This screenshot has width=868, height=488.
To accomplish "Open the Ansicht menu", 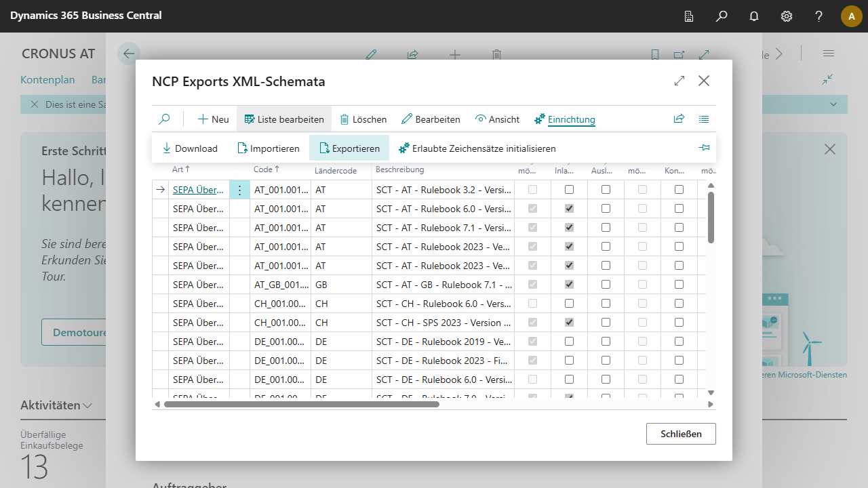I will [x=497, y=119].
